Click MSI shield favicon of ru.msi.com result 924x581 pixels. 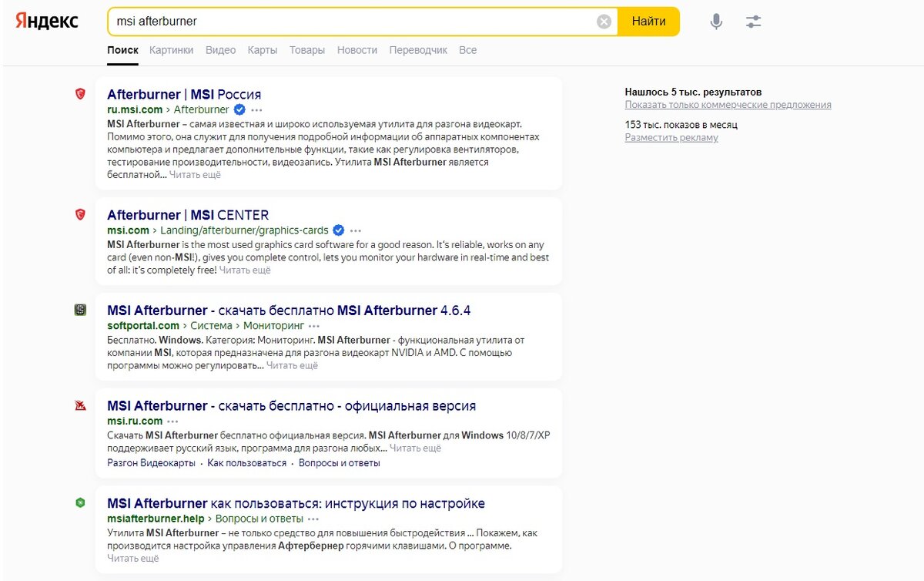click(80, 93)
